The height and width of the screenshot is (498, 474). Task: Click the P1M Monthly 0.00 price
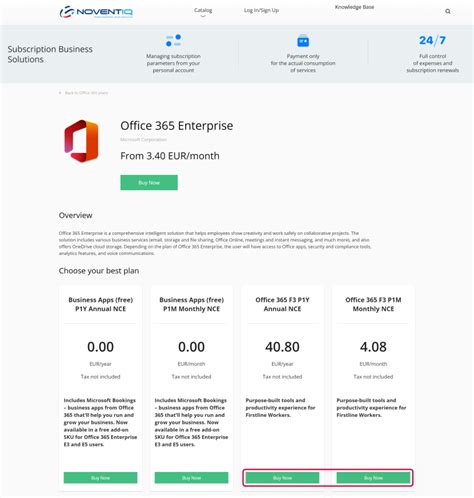[x=191, y=347]
